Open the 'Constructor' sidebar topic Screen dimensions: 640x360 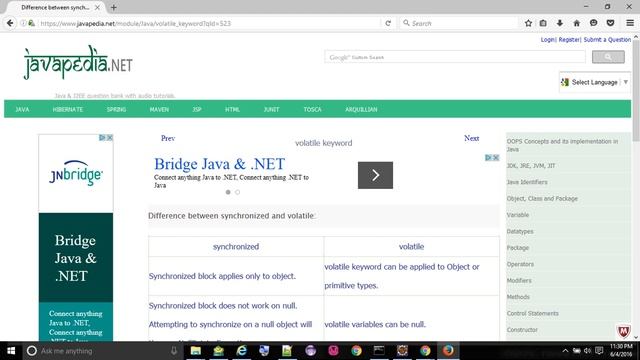522,329
